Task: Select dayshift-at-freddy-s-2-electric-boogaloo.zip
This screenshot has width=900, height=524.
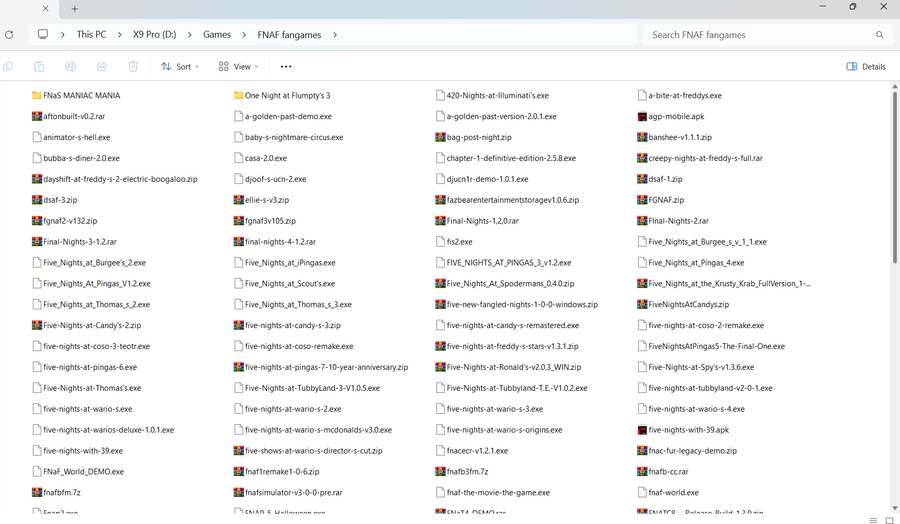Action: [115, 179]
